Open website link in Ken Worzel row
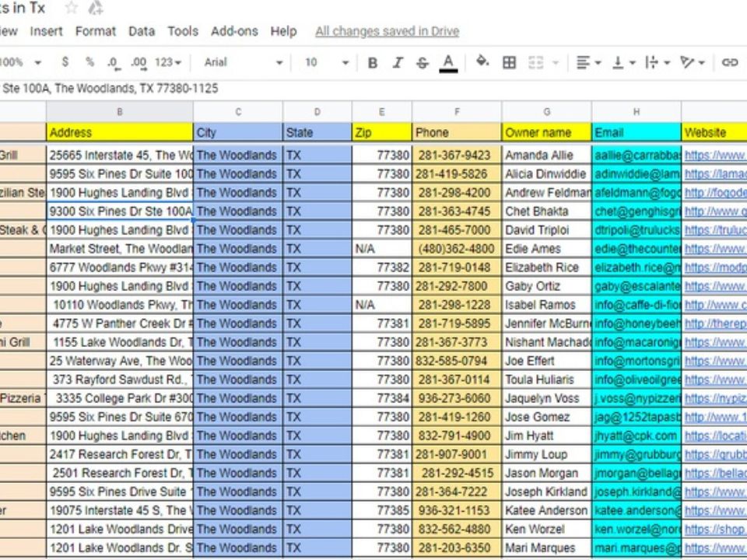The width and height of the screenshot is (747, 560). point(716,529)
